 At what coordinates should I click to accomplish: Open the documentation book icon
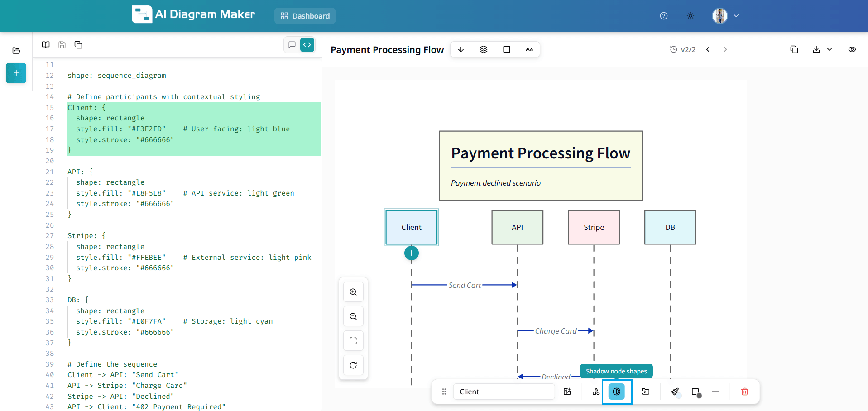[46, 45]
